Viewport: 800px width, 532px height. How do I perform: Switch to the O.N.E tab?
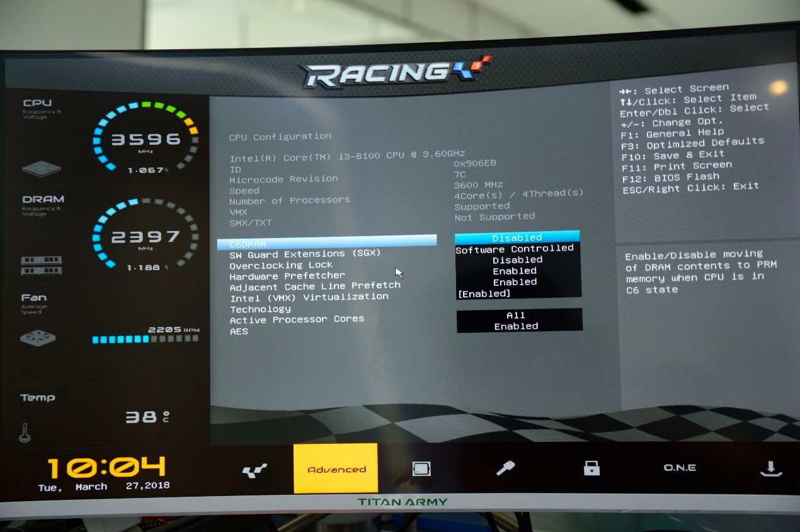pyautogui.click(x=680, y=468)
